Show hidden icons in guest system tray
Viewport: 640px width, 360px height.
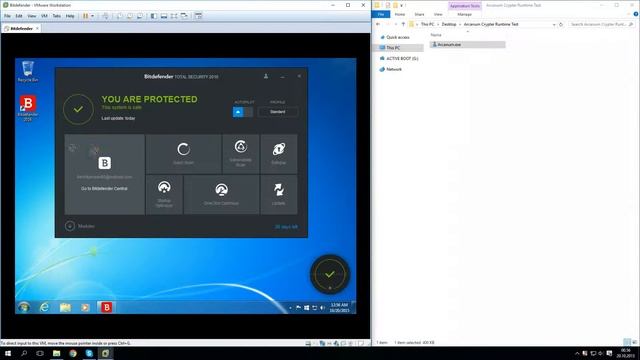click(290, 308)
